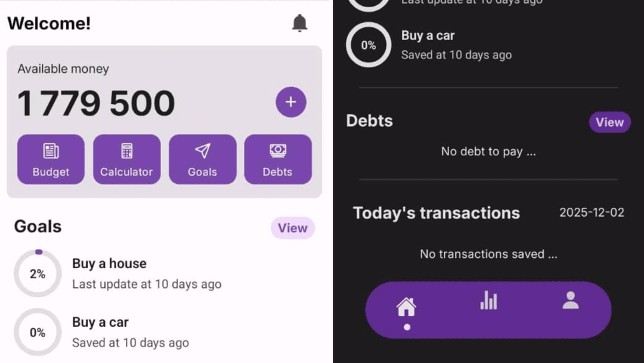Viewport: 644px width, 363px height.
Task: Open the profile tab in bottom bar
Action: point(570,300)
